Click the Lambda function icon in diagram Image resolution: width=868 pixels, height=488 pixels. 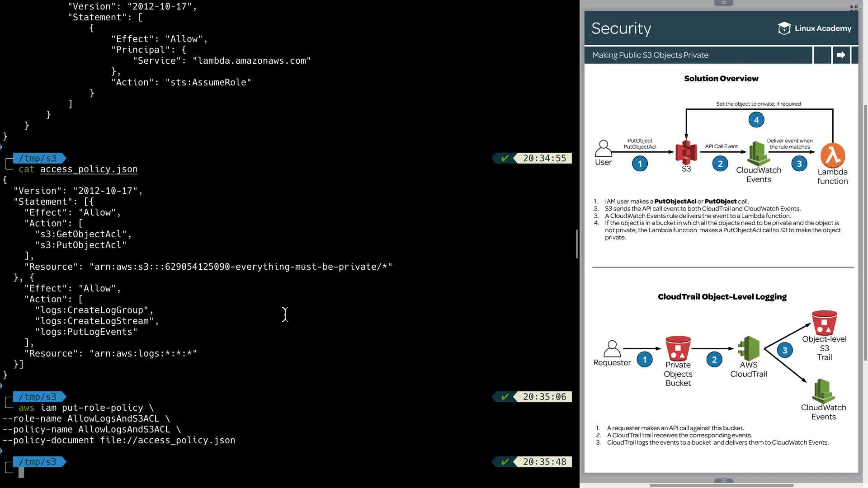(832, 155)
